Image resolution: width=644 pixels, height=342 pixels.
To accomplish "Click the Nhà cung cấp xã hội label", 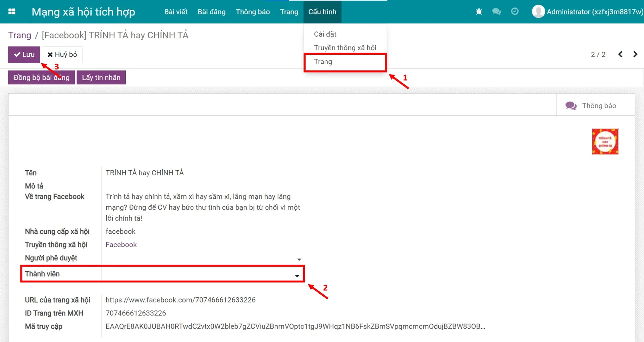I will 57,231.
